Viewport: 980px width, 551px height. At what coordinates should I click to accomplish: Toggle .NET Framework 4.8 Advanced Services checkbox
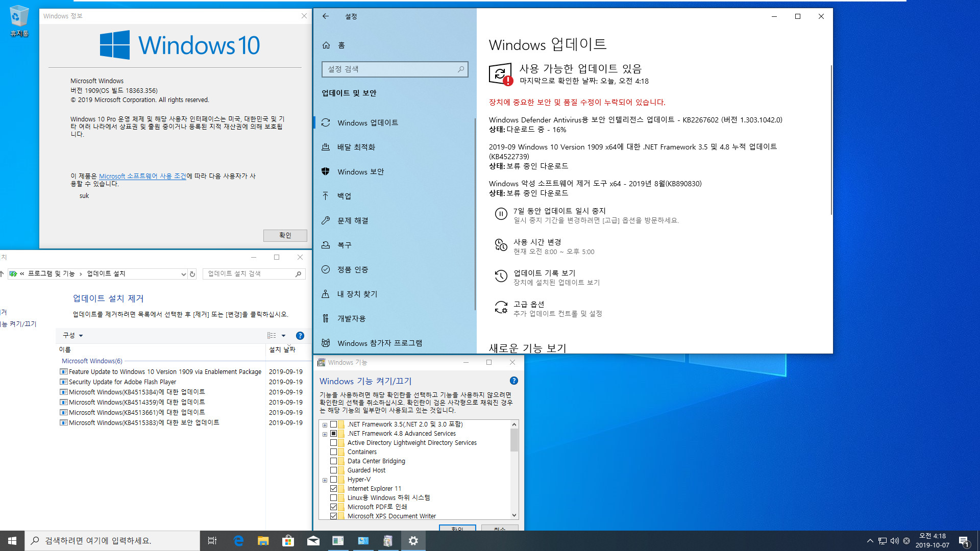[333, 434]
